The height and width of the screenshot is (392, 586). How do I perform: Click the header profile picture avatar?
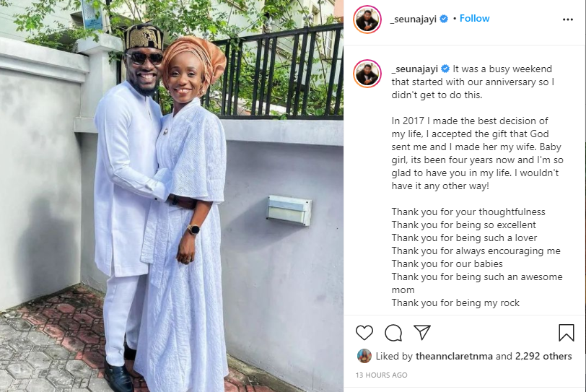(367, 19)
